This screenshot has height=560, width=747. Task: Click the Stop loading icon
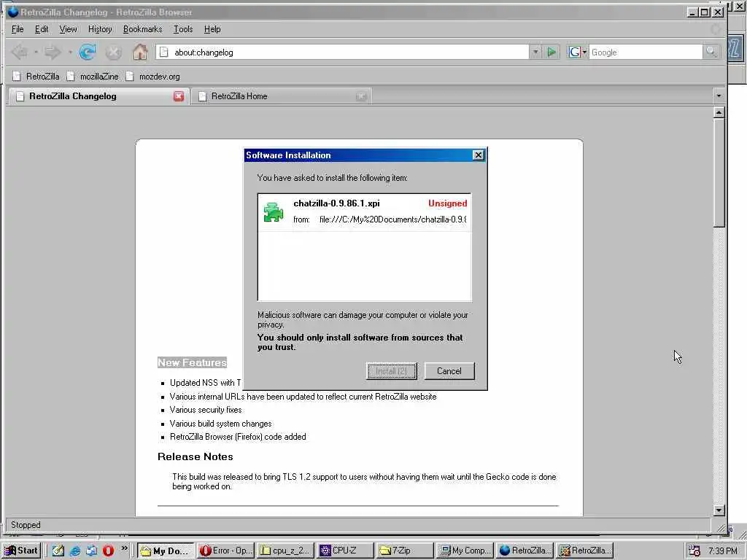[x=113, y=52]
